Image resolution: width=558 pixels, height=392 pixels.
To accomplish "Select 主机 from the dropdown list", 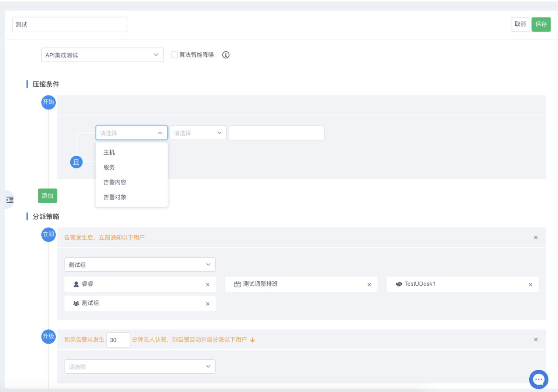I will 132,153.
